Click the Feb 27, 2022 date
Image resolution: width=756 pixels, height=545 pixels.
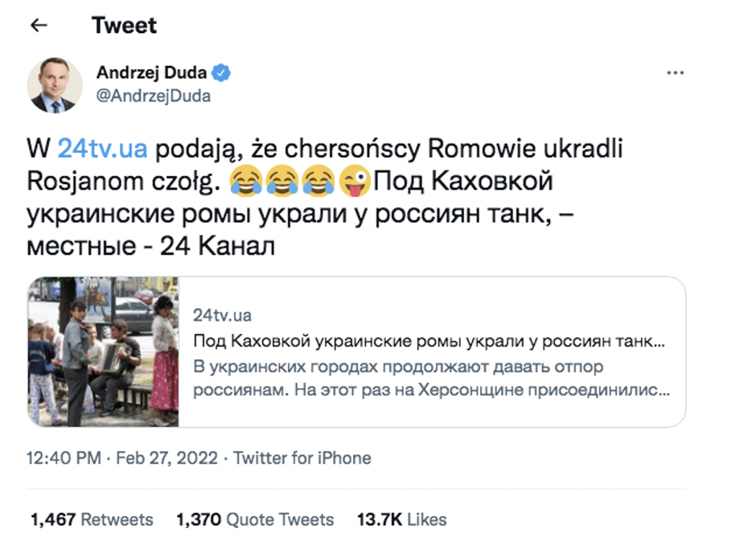(x=167, y=458)
